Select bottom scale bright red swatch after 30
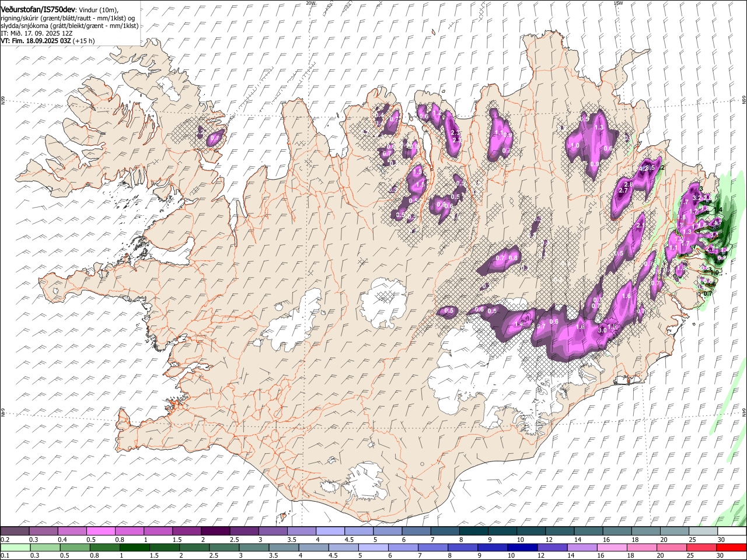747x560 pixels. (731, 547)
